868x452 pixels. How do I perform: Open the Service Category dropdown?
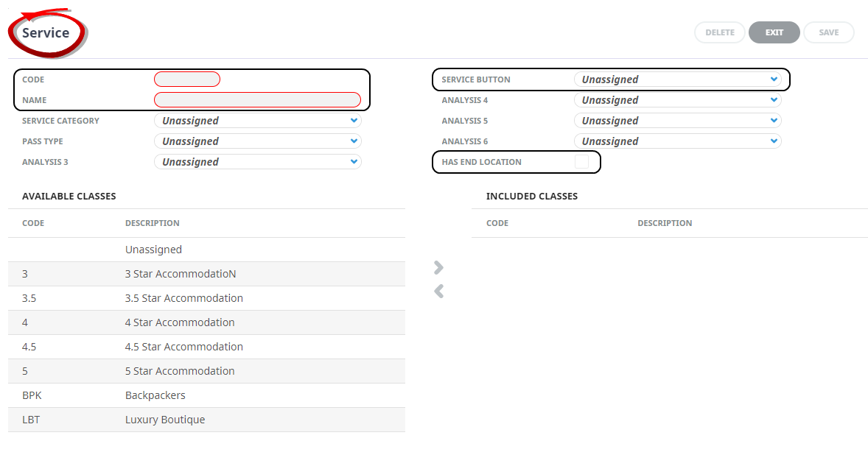257,121
